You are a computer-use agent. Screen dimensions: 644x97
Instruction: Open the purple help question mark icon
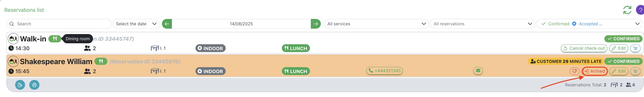(x=640, y=10)
